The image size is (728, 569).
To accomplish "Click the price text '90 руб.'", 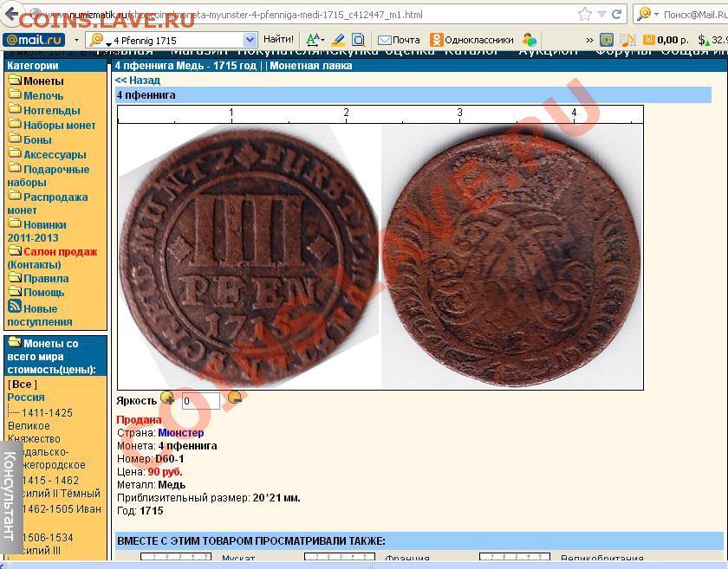I will (165, 472).
